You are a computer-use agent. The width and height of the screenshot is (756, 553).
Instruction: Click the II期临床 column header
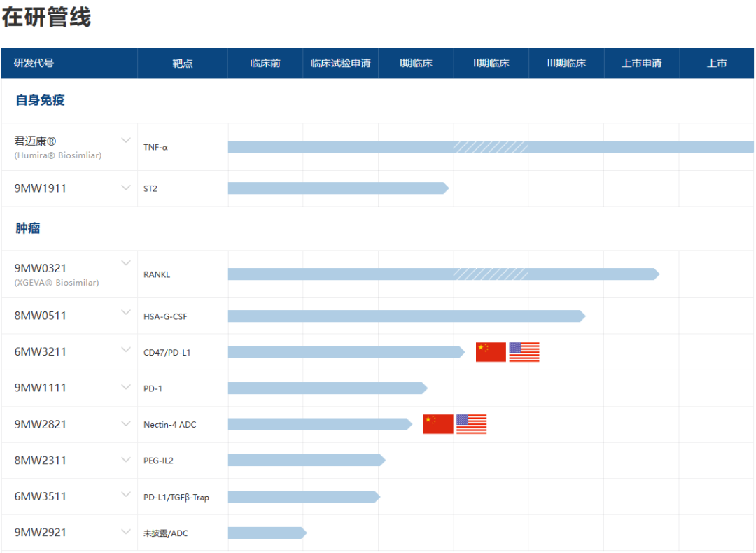pyautogui.click(x=491, y=63)
